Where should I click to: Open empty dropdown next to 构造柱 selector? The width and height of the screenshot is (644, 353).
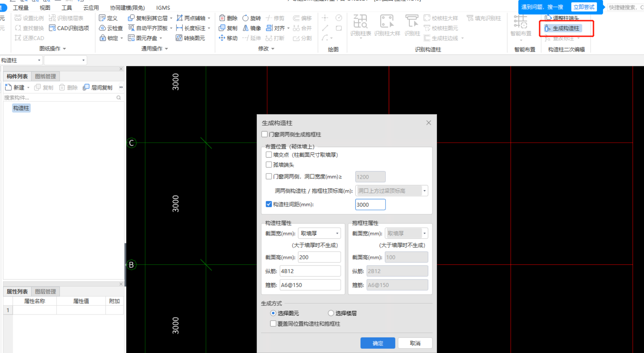pos(65,60)
